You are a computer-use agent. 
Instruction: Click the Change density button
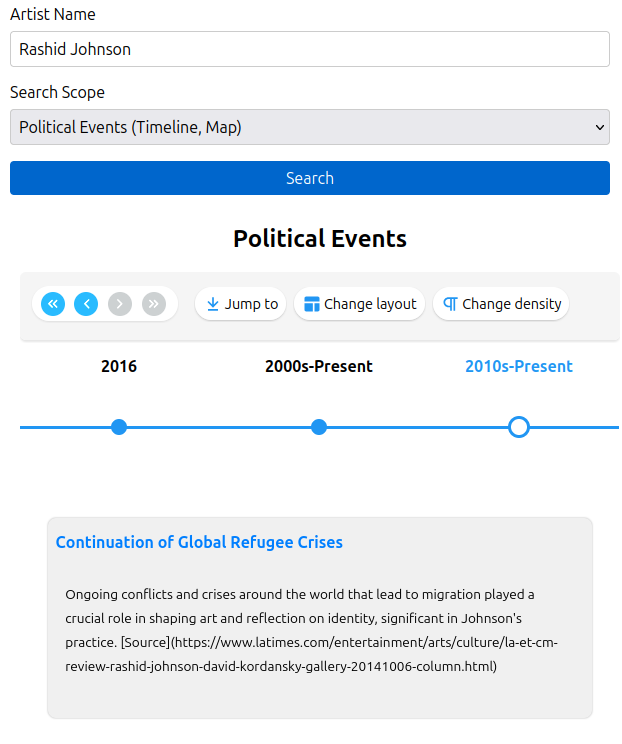pos(501,304)
